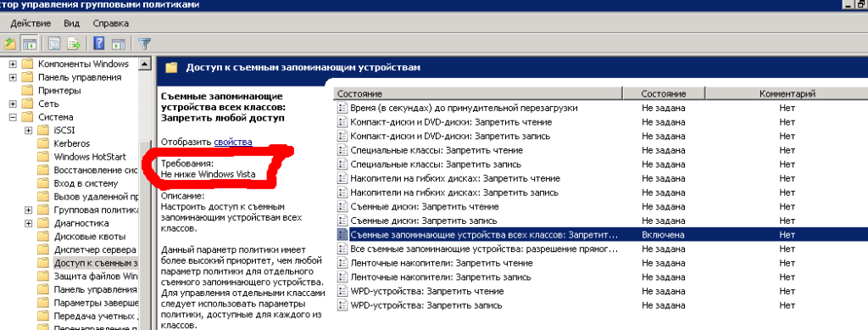Click the tree pane scroll-up arrow
The width and height of the screenshot is (868, 330).
[144, 64]
